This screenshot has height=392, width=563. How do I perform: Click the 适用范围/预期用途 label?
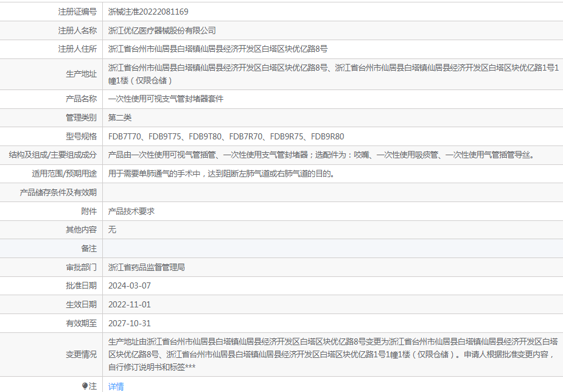click(65, 173)
